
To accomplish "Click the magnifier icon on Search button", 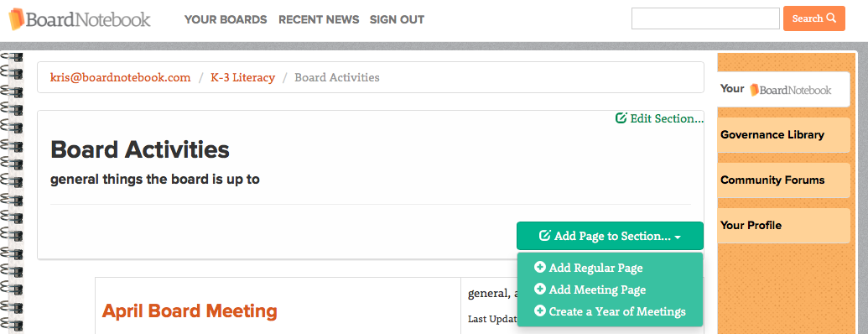I will (x=831, y=18).
